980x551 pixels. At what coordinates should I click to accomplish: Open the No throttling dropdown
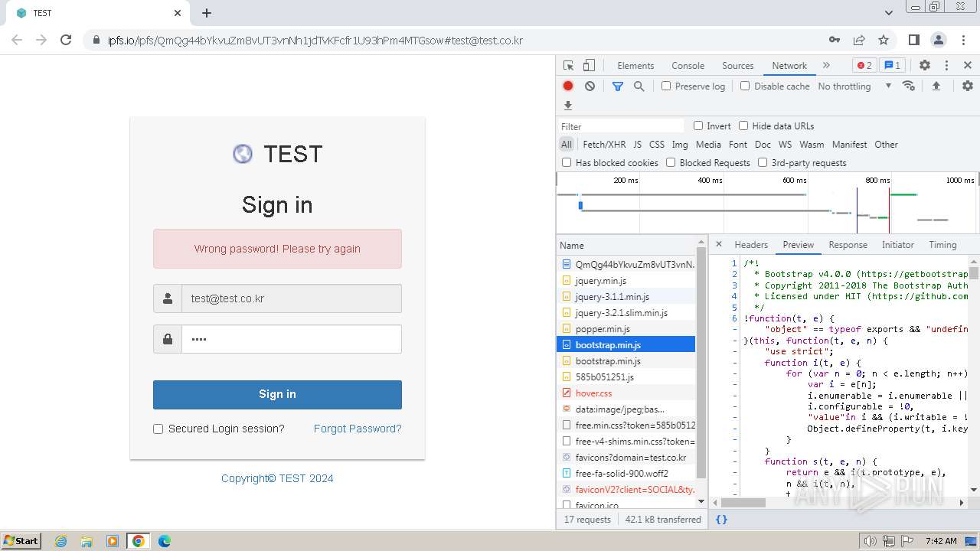click(x=854, y=86)
